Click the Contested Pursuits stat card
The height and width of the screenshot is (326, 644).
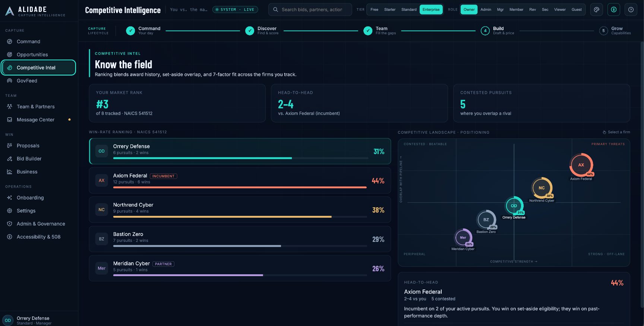click(542, 103)
